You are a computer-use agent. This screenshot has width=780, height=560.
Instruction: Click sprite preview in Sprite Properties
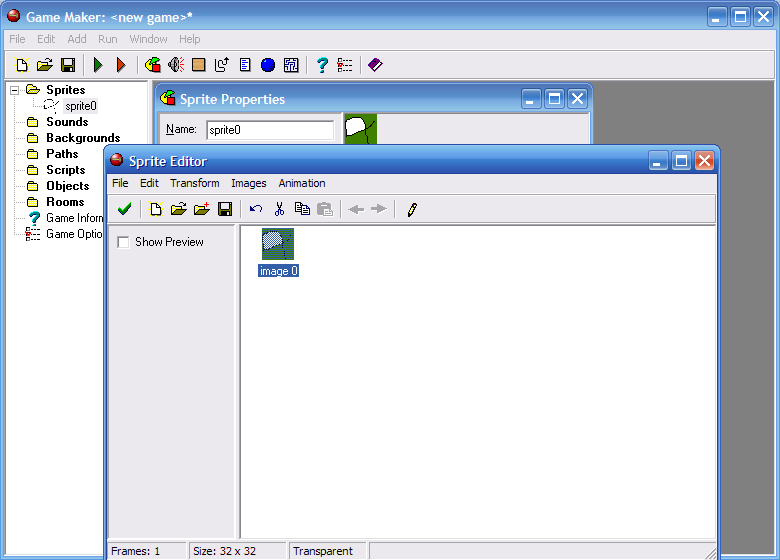coord(361,129)
